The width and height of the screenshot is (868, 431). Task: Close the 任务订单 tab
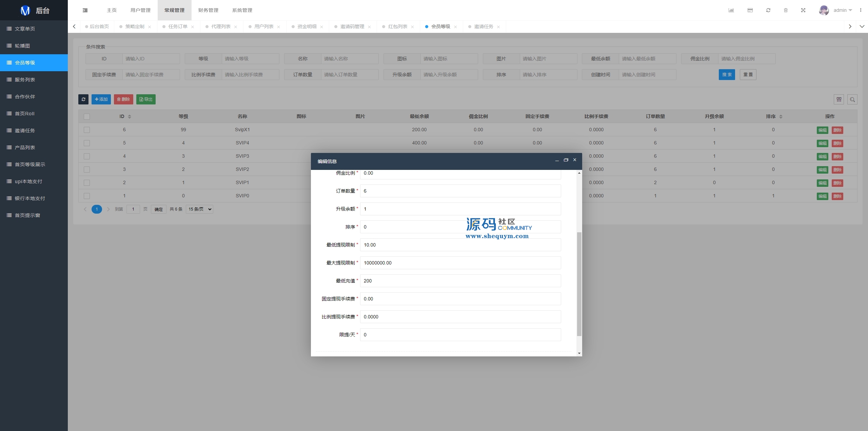pos(193,27)
